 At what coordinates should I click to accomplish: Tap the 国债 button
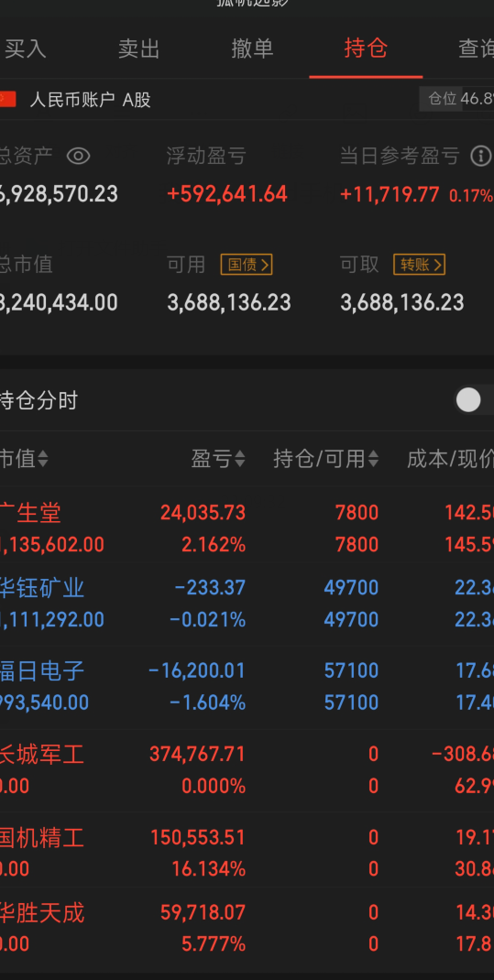pyautogui.click(x=247, y=265)
